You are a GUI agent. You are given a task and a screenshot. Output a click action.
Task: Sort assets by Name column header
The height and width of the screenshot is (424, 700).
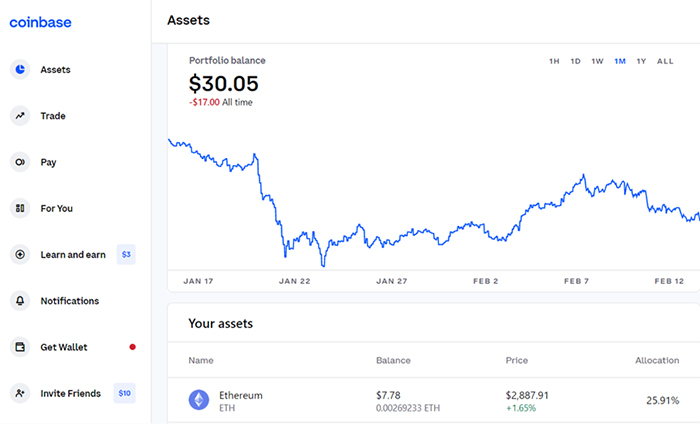coord(201,360)
